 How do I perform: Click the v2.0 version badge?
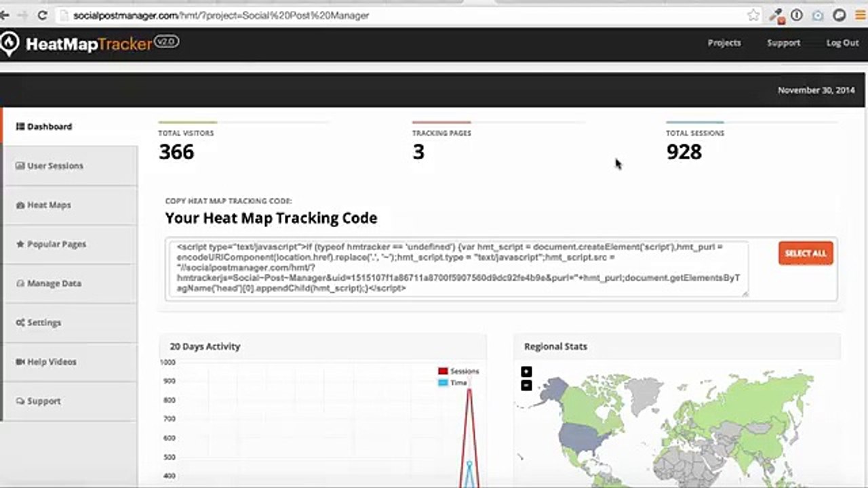click(x=166, y=42)
